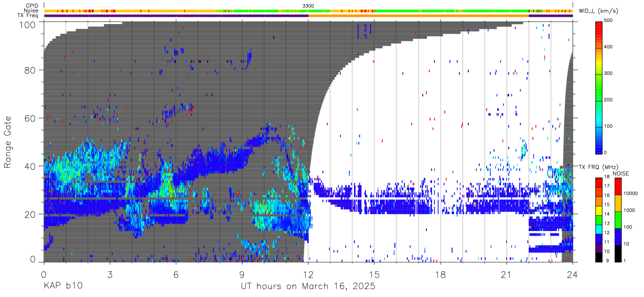Pick the cyan 12–13 MHz frequency swatch

click(599, 229)
